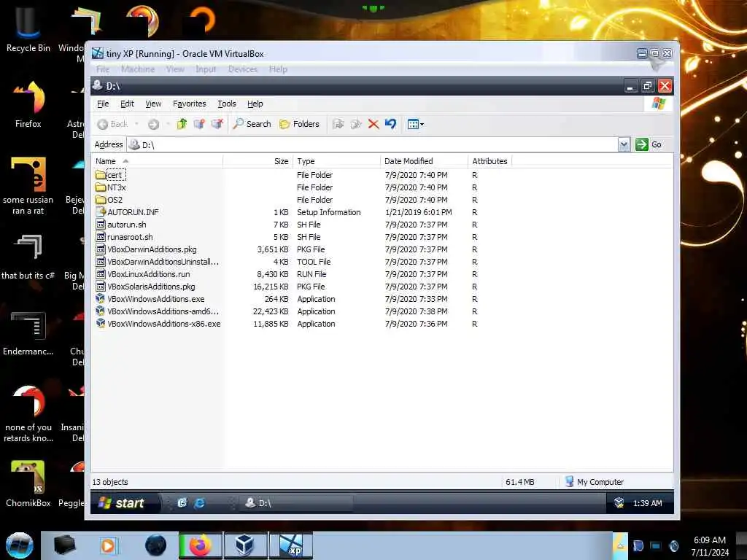Open Recycle Bin desktop icon
The height and width of the screenshot is (560, 747).
point(28,28)
